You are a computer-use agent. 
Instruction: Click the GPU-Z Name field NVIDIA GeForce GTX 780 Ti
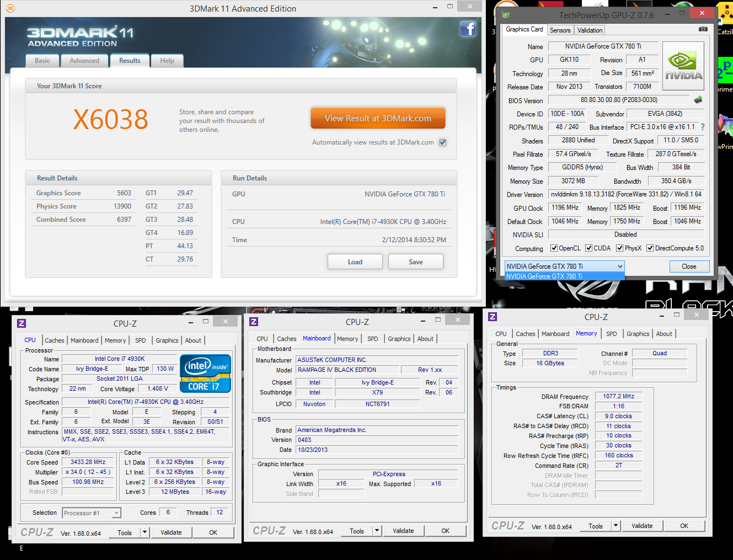(x=603, y=46)
